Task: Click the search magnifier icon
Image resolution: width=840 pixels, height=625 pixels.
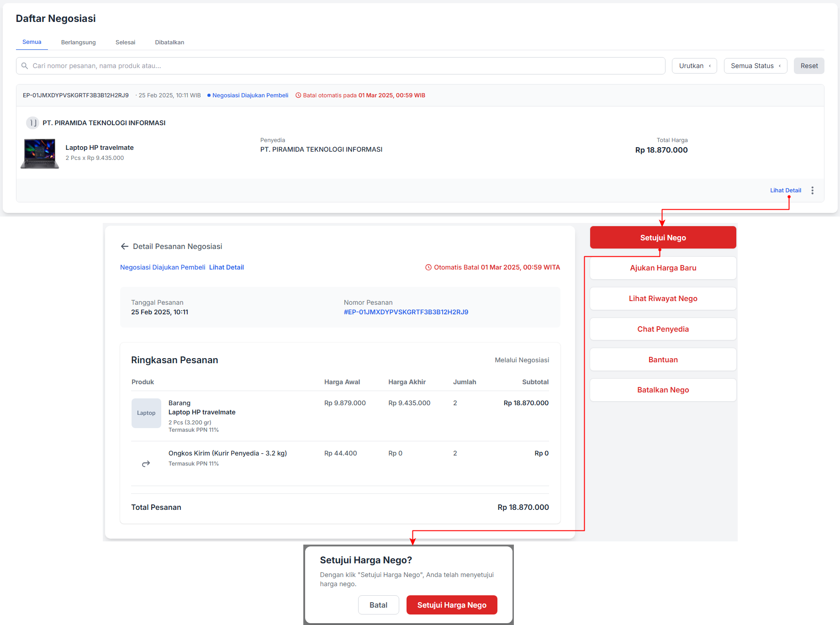Action: click(25, 66)
